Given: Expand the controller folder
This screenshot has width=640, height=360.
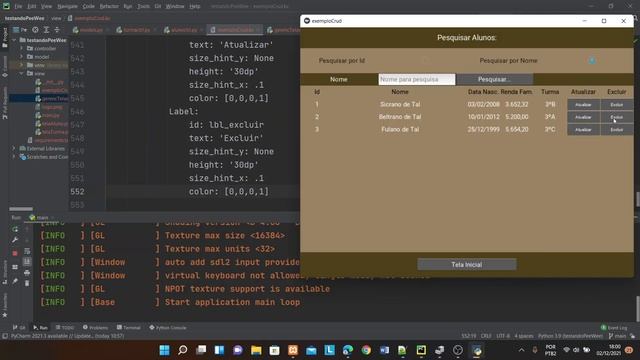Looking at the screenshot, I should point(21,48).
